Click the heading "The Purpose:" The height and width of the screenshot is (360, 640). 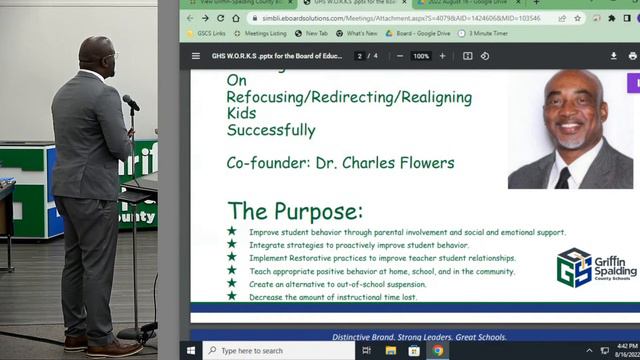pyautogui.click(x=295, y=211)
